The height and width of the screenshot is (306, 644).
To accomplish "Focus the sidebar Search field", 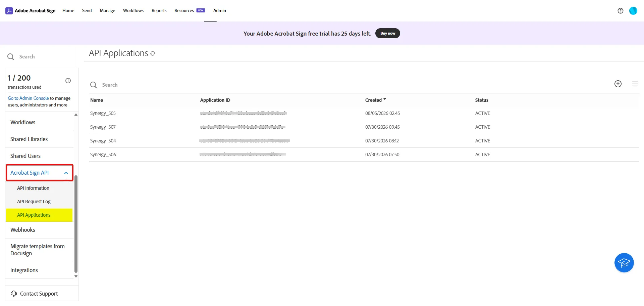I will pyautogui.click(x=41, y=57).
